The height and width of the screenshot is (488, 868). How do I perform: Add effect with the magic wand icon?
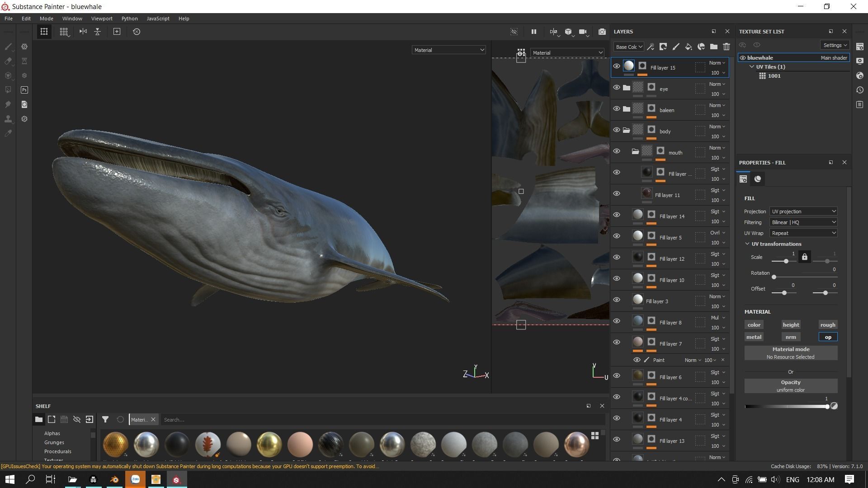click(651, 47)
